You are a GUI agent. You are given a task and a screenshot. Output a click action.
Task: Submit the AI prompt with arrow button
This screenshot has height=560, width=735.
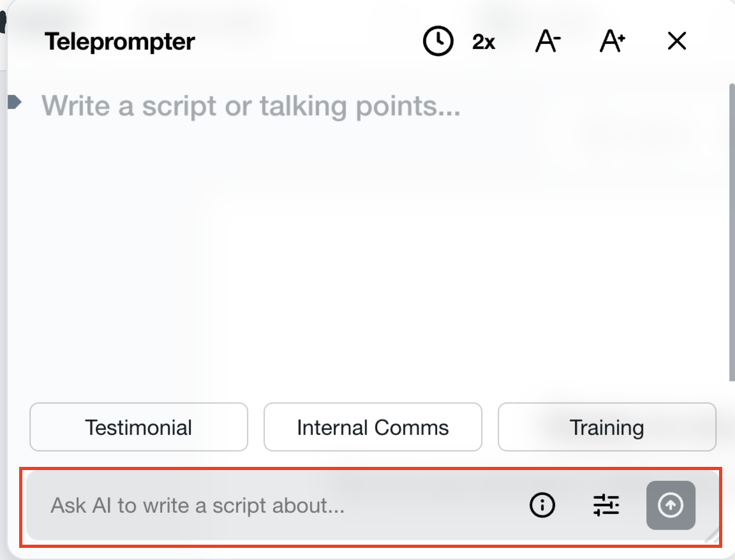pos(671,505)
